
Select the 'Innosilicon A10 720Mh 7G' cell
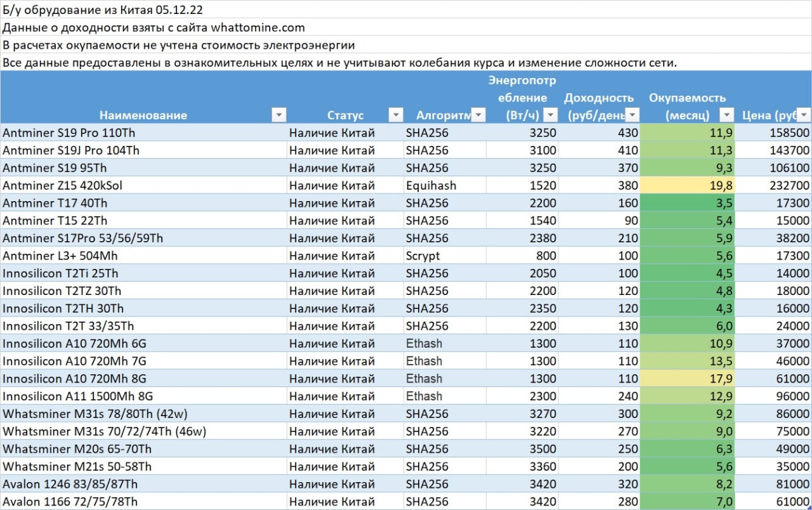[143, 361]
